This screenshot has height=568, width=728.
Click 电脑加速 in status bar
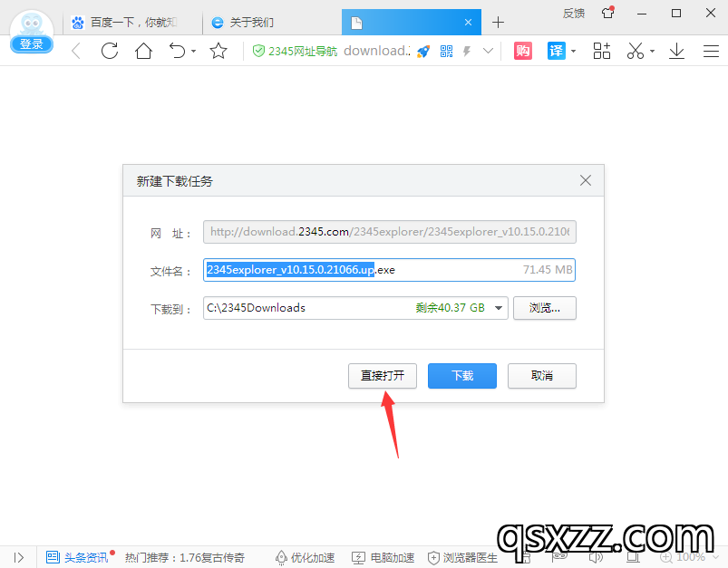click(383, 557)
